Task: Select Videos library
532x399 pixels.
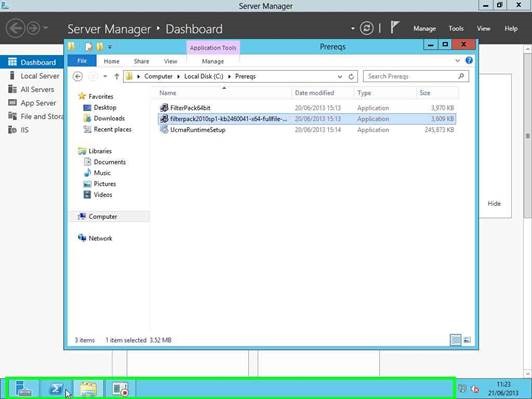Action: pyautogui.click(x=103, y=194)
